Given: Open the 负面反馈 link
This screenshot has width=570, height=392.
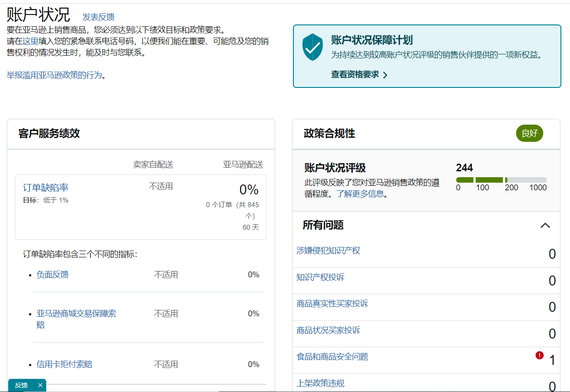Looking at the screenshot, I should (x=53, y=275).
